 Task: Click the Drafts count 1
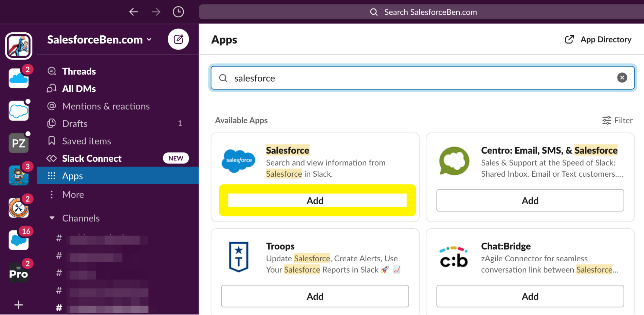pyautogui.click(x=180, y=123)
